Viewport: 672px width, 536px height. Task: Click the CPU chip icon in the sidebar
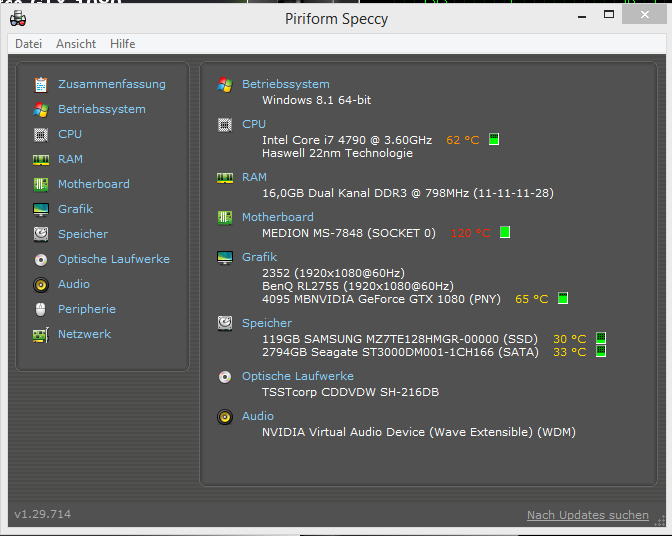pyautogui.click(x=41, y=135)
